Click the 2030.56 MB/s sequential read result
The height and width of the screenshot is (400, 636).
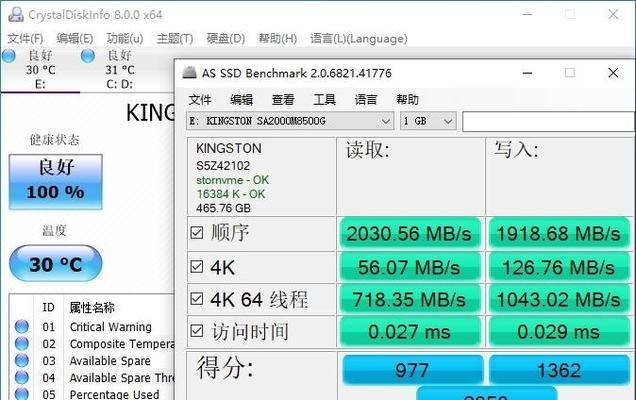point(410,233)
